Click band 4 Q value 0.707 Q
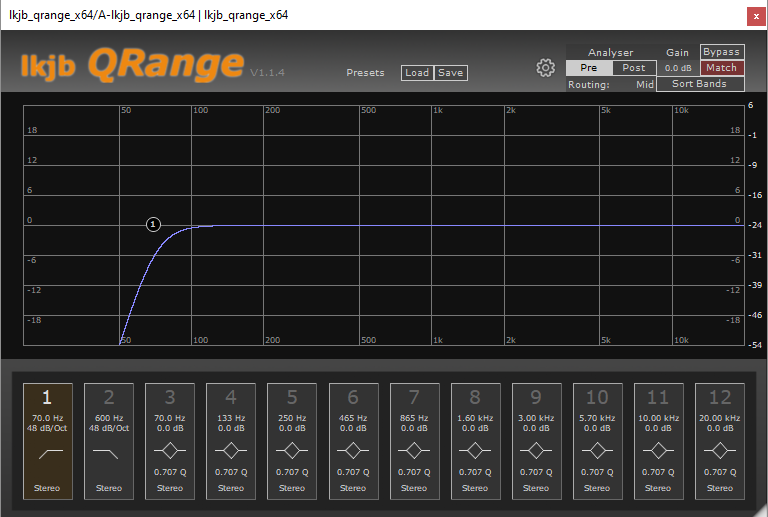 [x=231, y=472]
